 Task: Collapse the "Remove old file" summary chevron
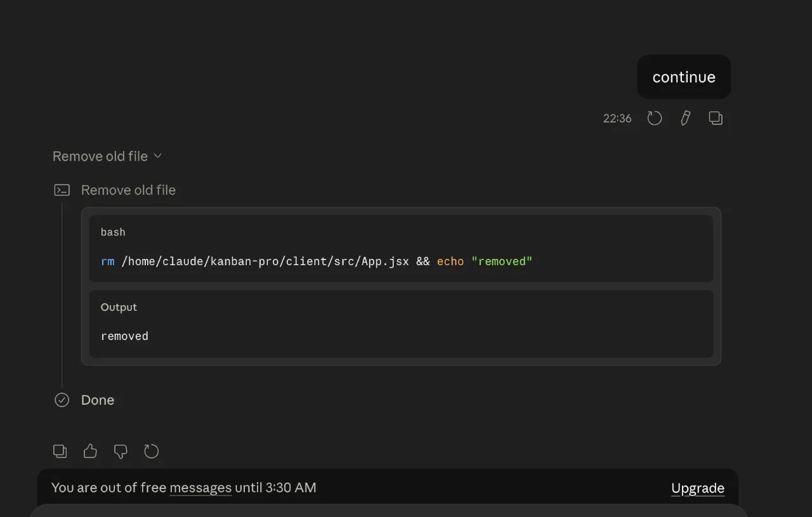click(158, 156)
